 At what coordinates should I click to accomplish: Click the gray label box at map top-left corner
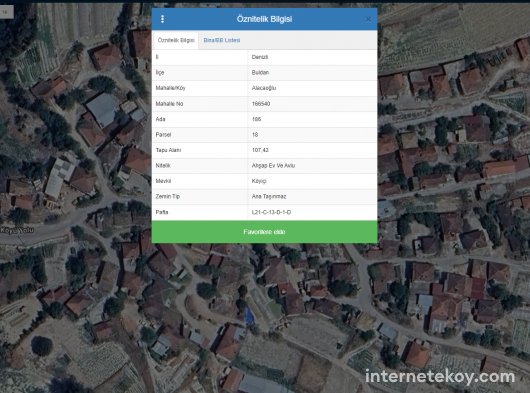[6, 12]
